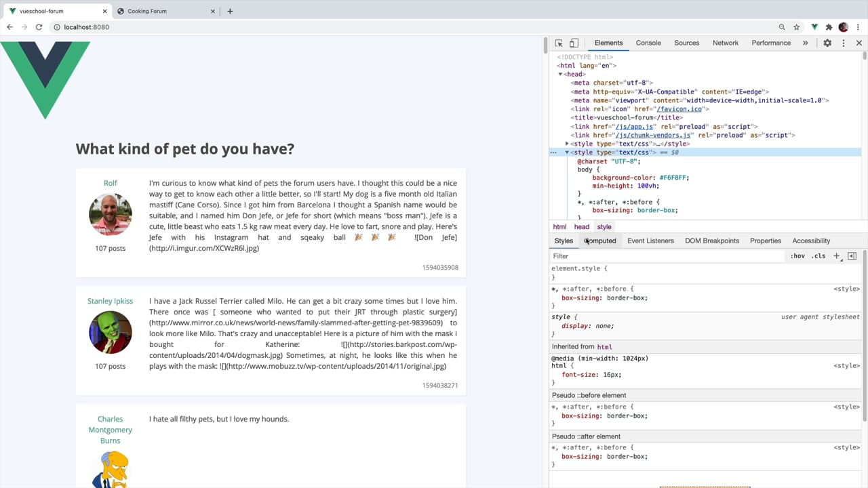The height and width of the screenshot is (488, 868).
Task: Click Rolf's avatar photo
Action: point(111,214)
